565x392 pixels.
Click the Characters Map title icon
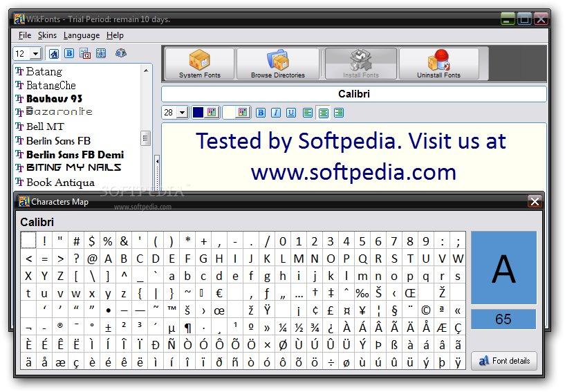[24, 201]
